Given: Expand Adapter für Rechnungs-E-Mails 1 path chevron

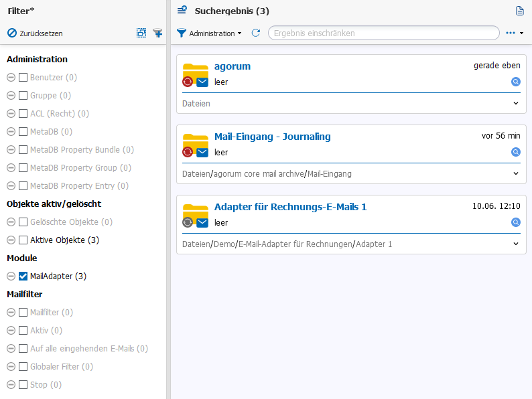Looking at the screenshot, I should (516, 244).
